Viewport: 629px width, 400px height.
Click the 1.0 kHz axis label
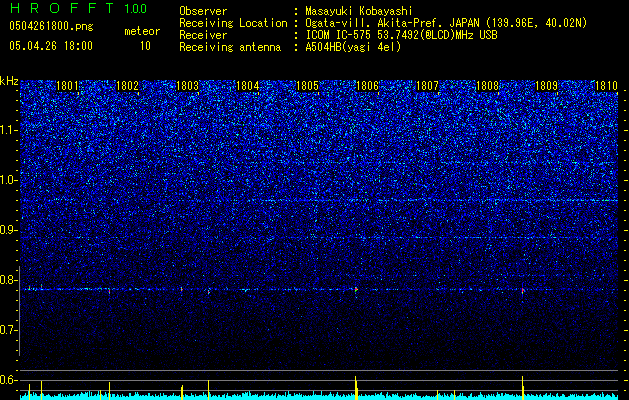pos(8,180)
